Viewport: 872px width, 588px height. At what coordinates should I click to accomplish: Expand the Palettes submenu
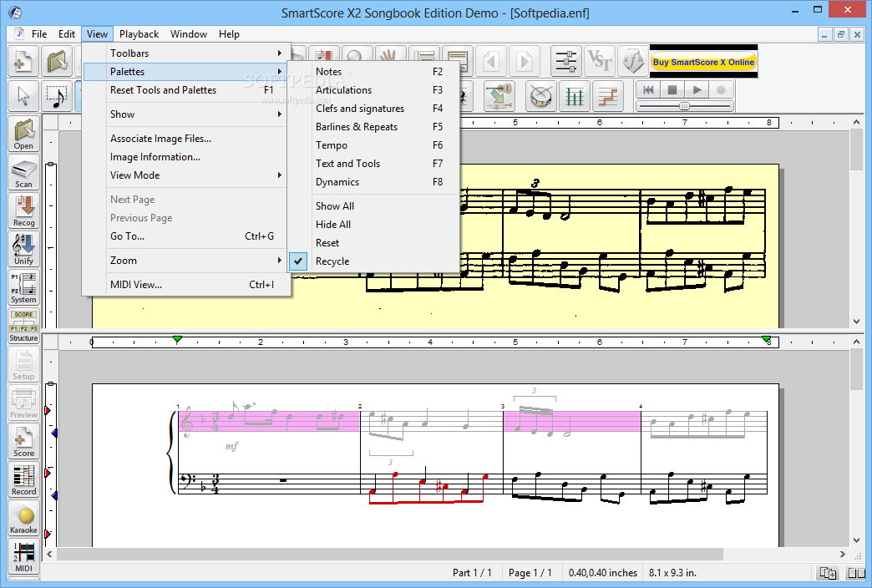tap(185, 71)
